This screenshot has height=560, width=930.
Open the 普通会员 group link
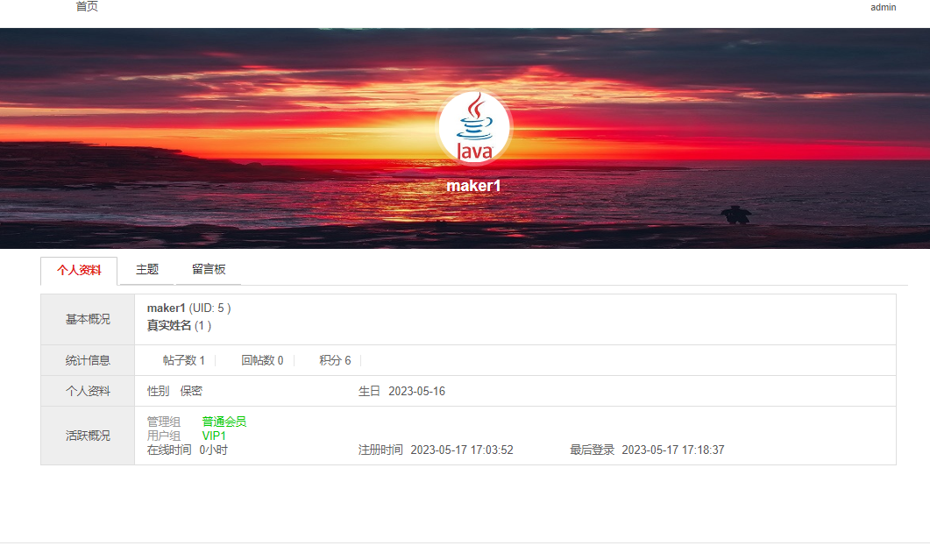click(224, 422)
